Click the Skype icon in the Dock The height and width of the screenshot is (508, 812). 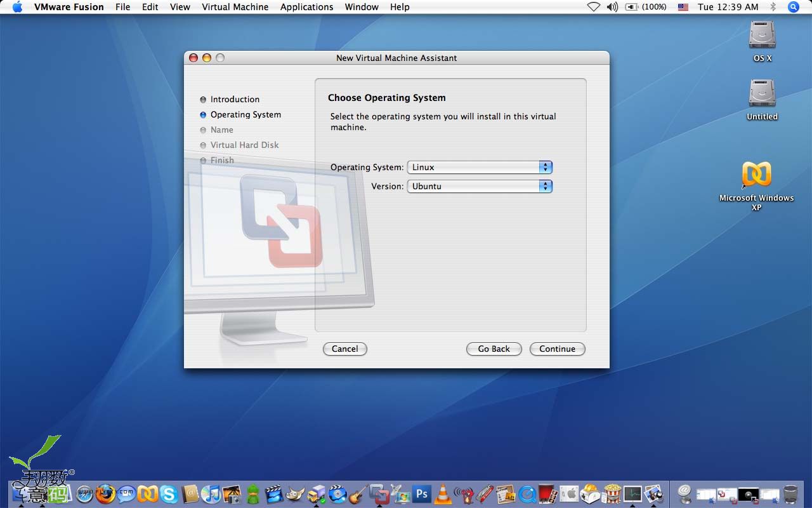pos(168,494)
